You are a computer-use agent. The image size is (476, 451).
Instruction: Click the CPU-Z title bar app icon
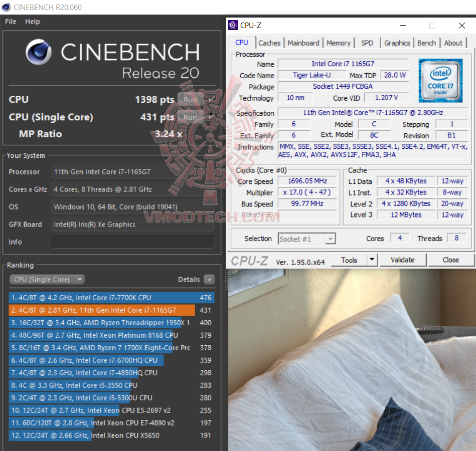tap(233, 25)
